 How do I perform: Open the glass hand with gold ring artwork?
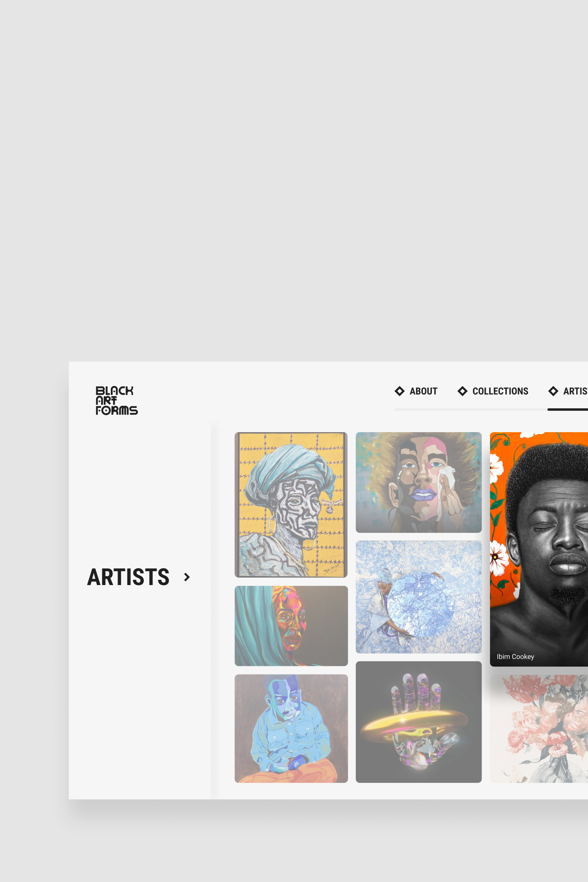pos(418,722)
